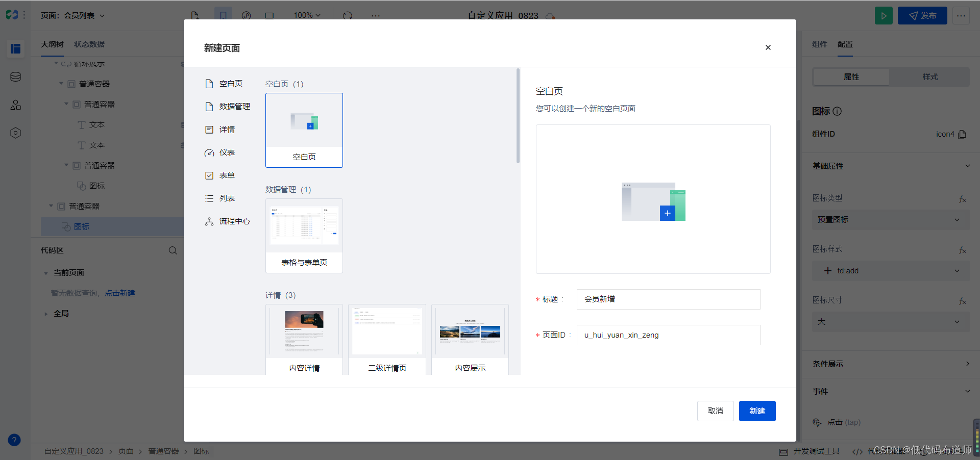980x460 pixels.
Task: Expand the 全局 node
Action: (46, 314)
